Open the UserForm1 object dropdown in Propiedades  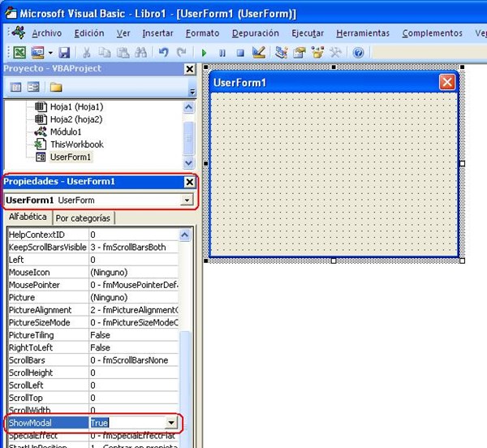tap(187, 200)
